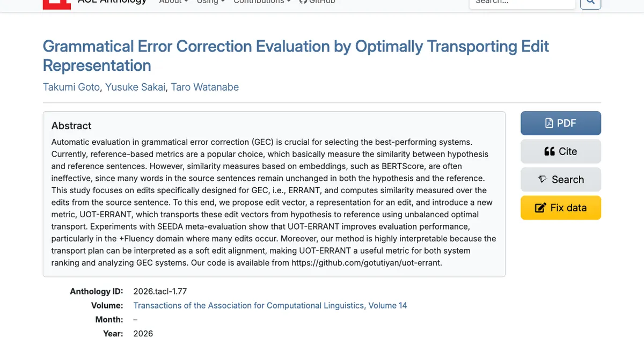Click the GitHub icon in navbar
This screenshot has width=644, height=338.
tap(303, 2)
